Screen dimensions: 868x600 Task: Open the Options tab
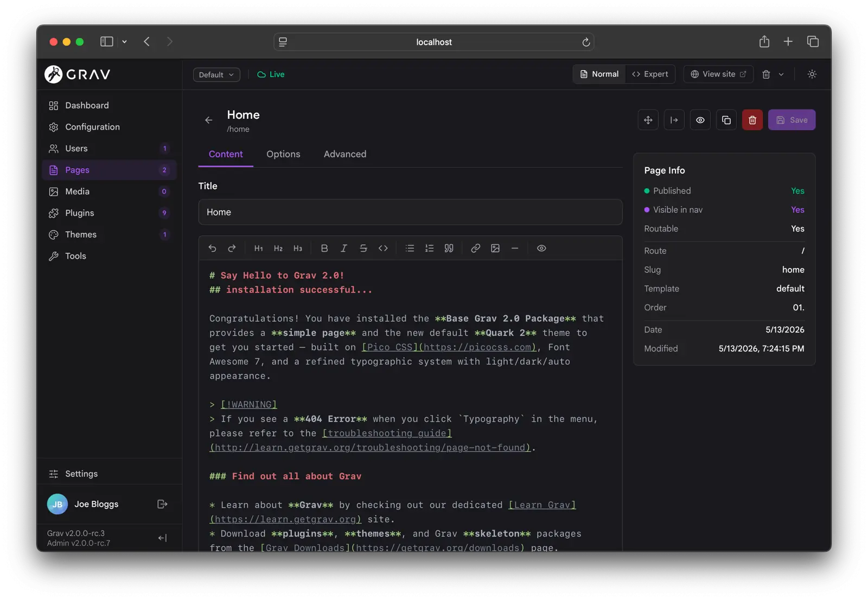[283, 154]
